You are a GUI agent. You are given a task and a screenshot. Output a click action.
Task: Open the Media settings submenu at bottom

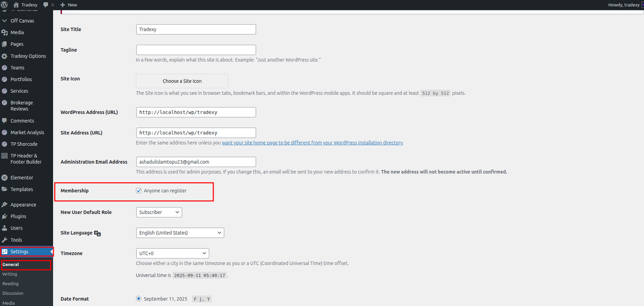tap(8, 303)
